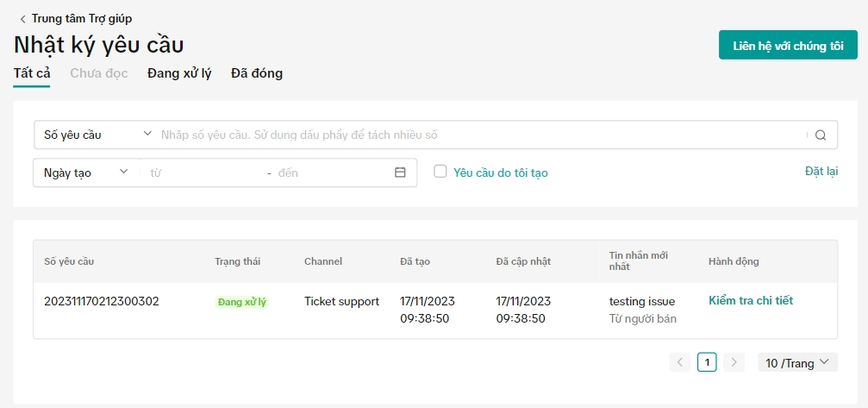Open the '10 /Trang' page size dropdown
The width and height of the screenshot is (868, 408).
[x=797, y=362]
